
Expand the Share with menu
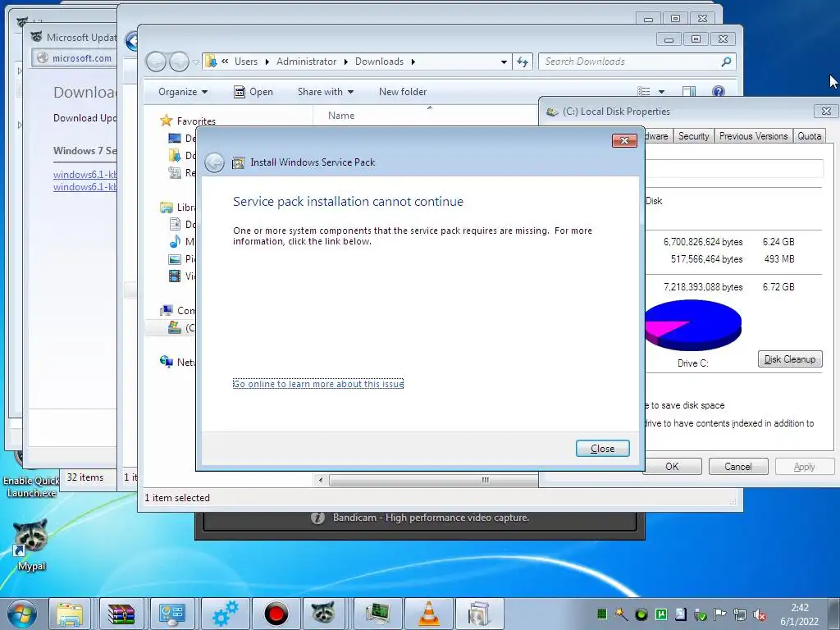tap(325, 92)
